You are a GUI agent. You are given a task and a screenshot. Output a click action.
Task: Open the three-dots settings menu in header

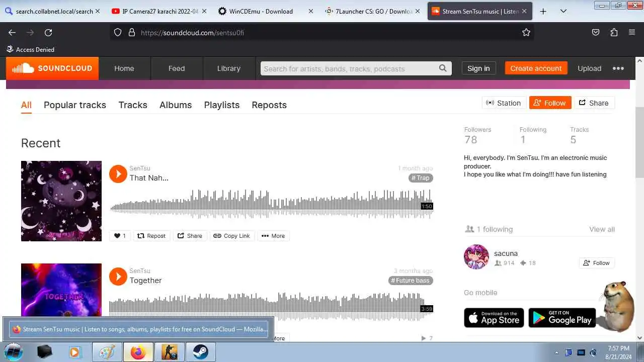pyautogui.click(x=618, y=68)
